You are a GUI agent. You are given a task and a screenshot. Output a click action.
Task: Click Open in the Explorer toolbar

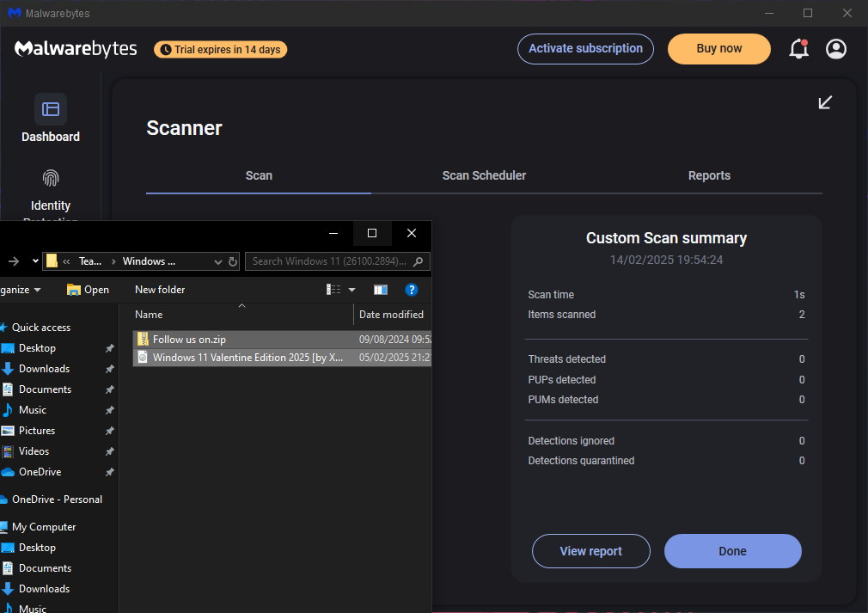pos(88,290)
